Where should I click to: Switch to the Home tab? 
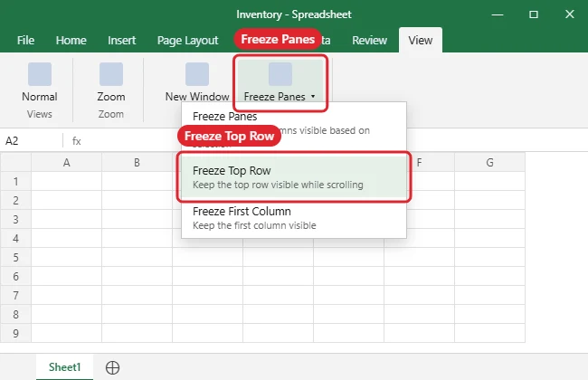coord(71,40)
